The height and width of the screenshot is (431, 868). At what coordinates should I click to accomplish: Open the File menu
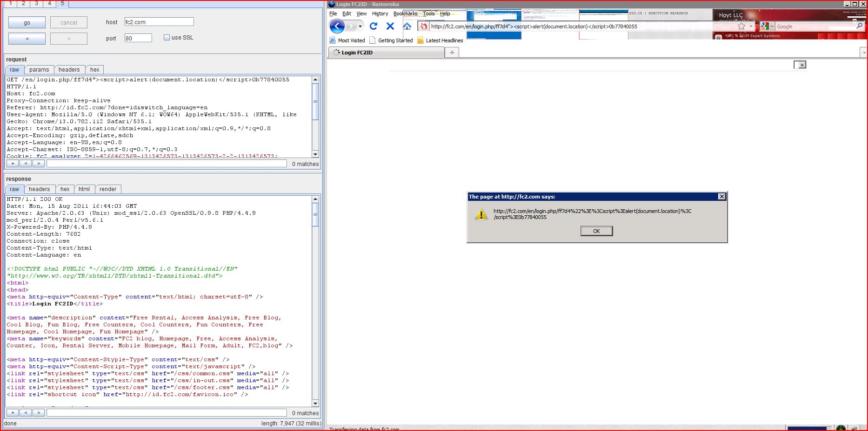point(333,13)
